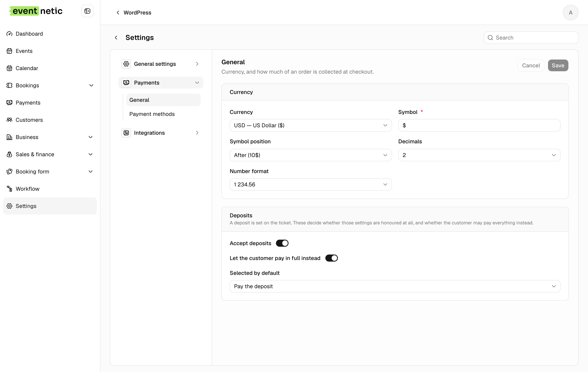Select General under Payments
588x372 pixels.
[x=163, y=100]
